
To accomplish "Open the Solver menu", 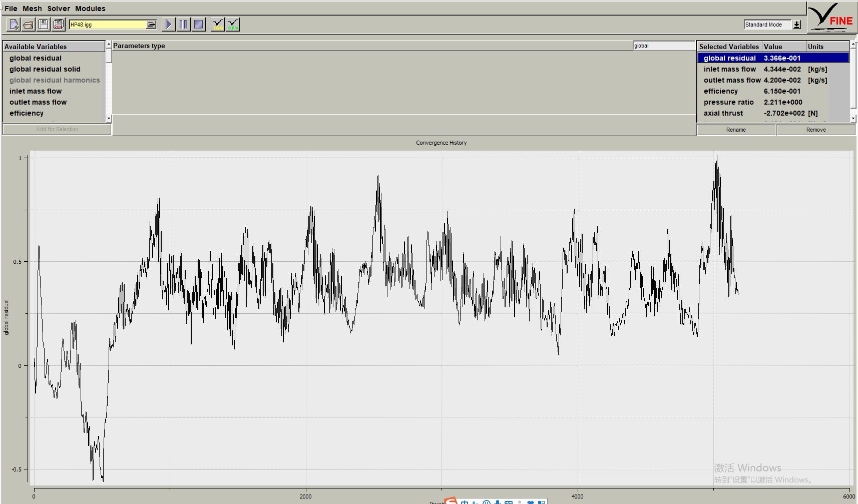I will (59, 9).
